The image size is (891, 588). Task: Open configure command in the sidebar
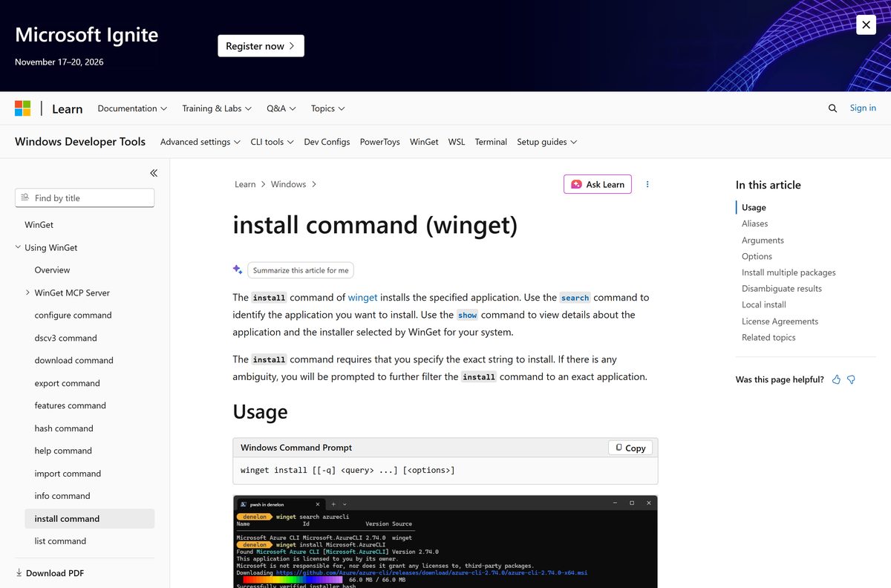pyautogui.click(x=73, y=316)
